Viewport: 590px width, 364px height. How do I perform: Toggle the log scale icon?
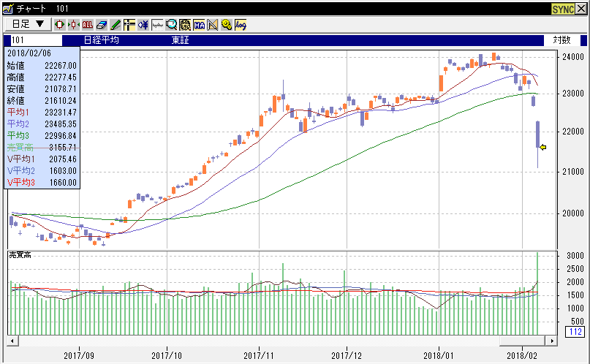tap(241, 24)
